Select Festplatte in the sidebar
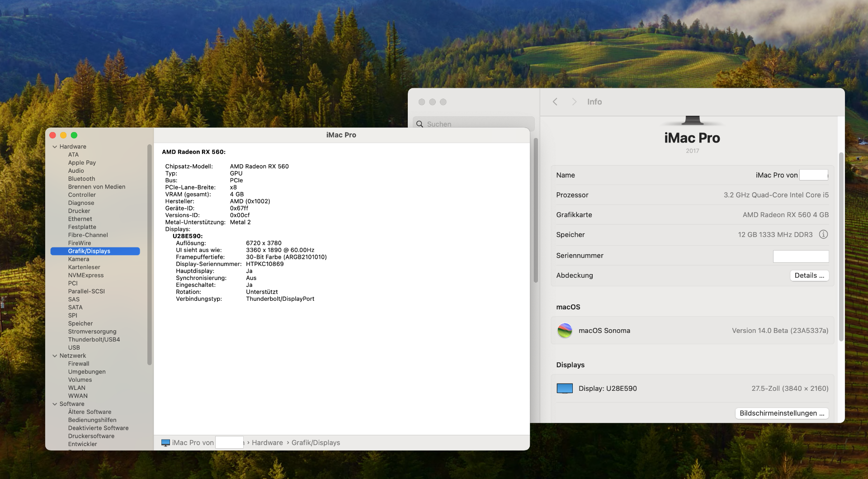The height and width of the screenshot is (479, 868). point(82,227)
